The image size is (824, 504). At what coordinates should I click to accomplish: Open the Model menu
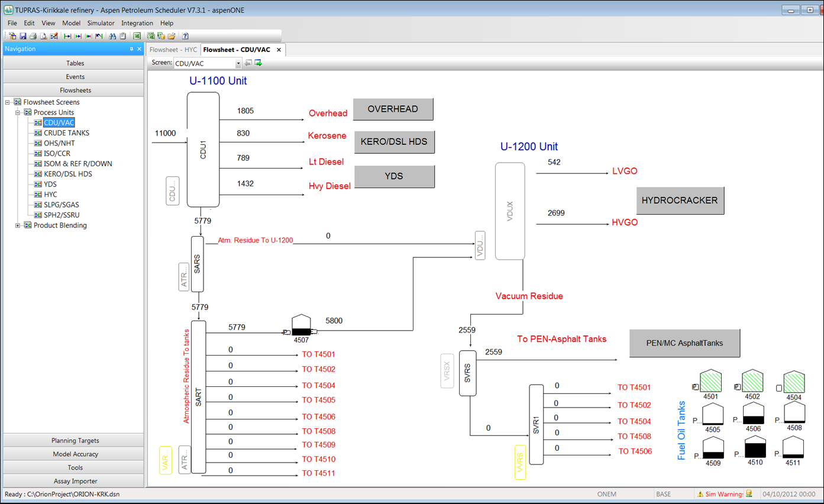point(71,23)
